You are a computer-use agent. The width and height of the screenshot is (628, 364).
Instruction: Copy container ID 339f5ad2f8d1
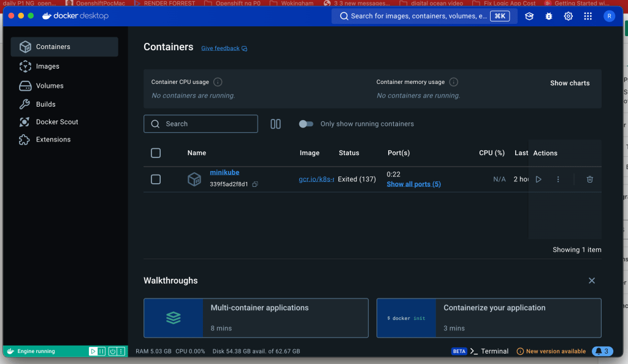pos(255,184)
